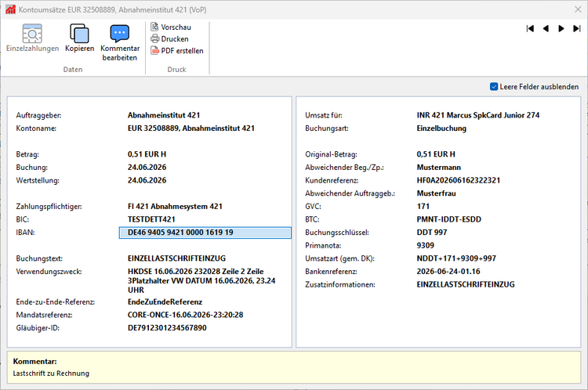Viewport: 588px width, 390px height.
Task: Click the Kommentar text area
Action: pyautogui.click(x=294, y=367)
